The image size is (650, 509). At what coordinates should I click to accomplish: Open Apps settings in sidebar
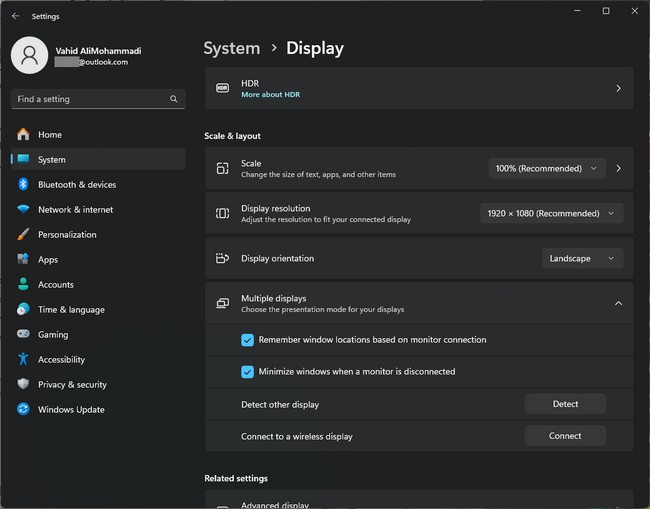click(x=98, y=259)
